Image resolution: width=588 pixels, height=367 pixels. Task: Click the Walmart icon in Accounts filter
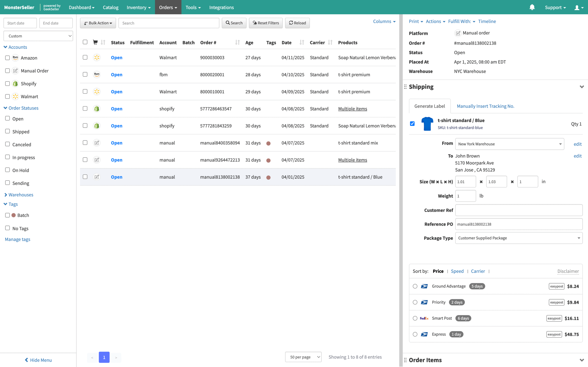click(x=15, y=96)
